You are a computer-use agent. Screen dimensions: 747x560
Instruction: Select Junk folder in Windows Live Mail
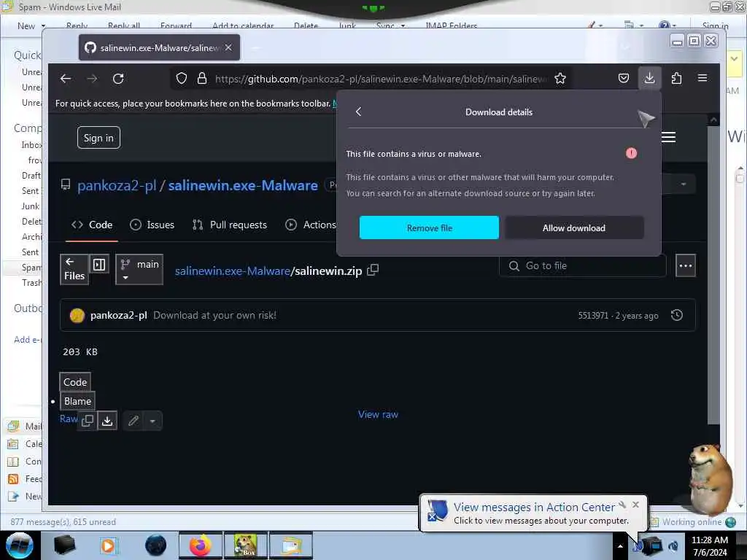(x=30, y=206)
